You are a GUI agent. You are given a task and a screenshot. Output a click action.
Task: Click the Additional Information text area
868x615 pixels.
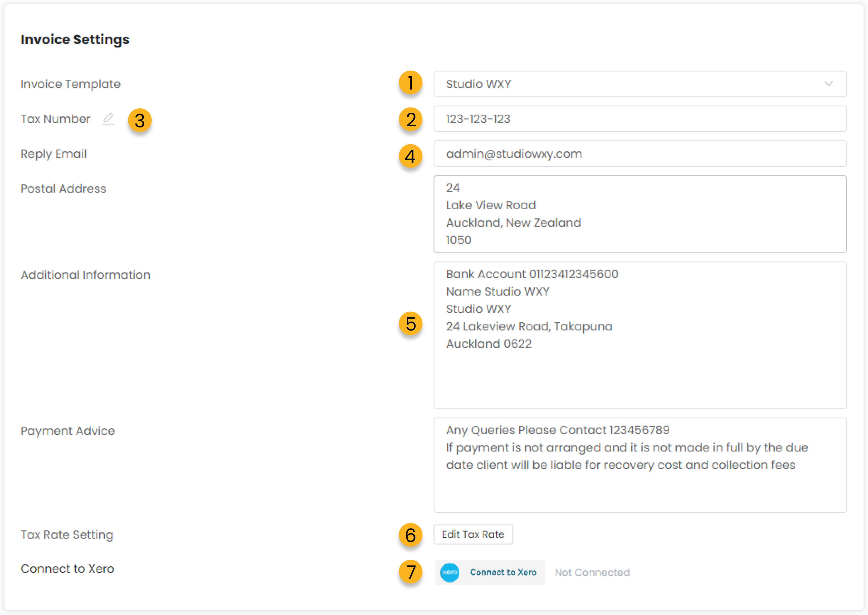click(x=640, y=335)
